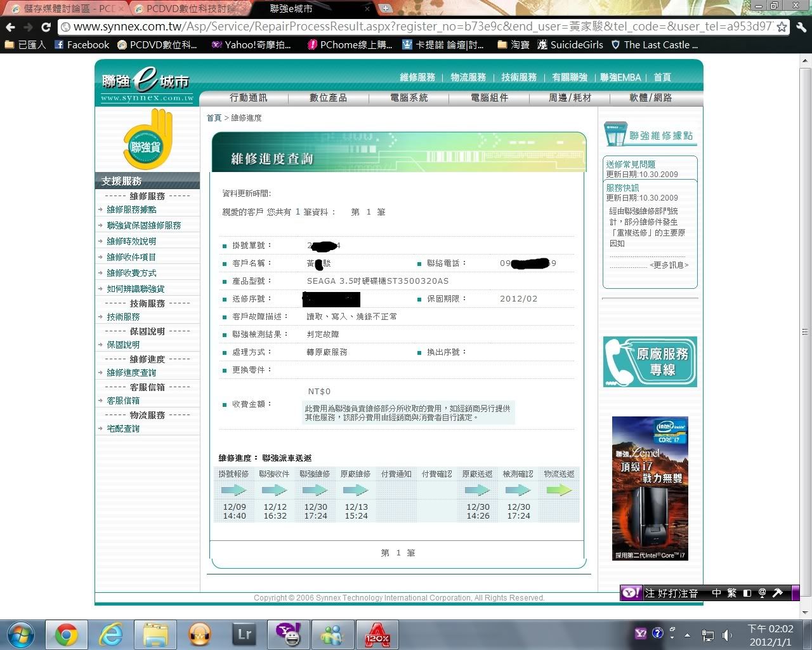The image size is (812, 650).
Task: Open 有關聯強 in top menu
Action: pos(570,77)
